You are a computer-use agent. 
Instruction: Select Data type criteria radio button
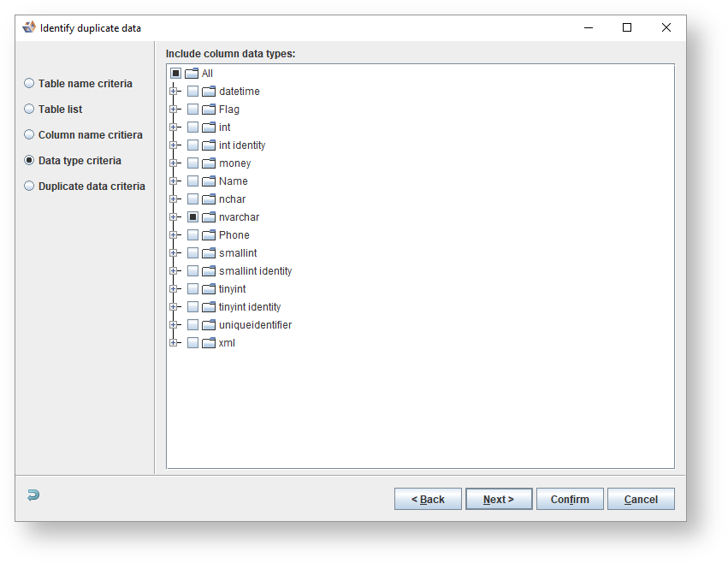29,160
